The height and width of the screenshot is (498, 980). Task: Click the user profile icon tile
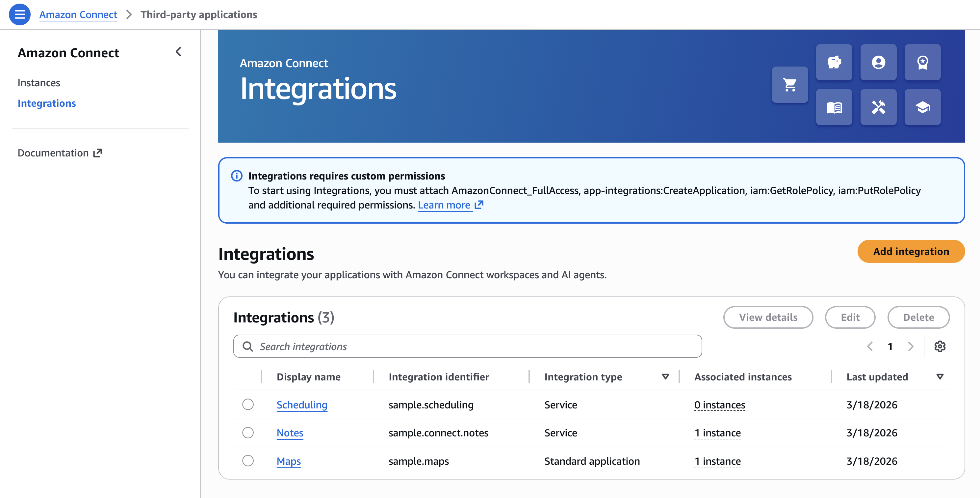point(878,62)
